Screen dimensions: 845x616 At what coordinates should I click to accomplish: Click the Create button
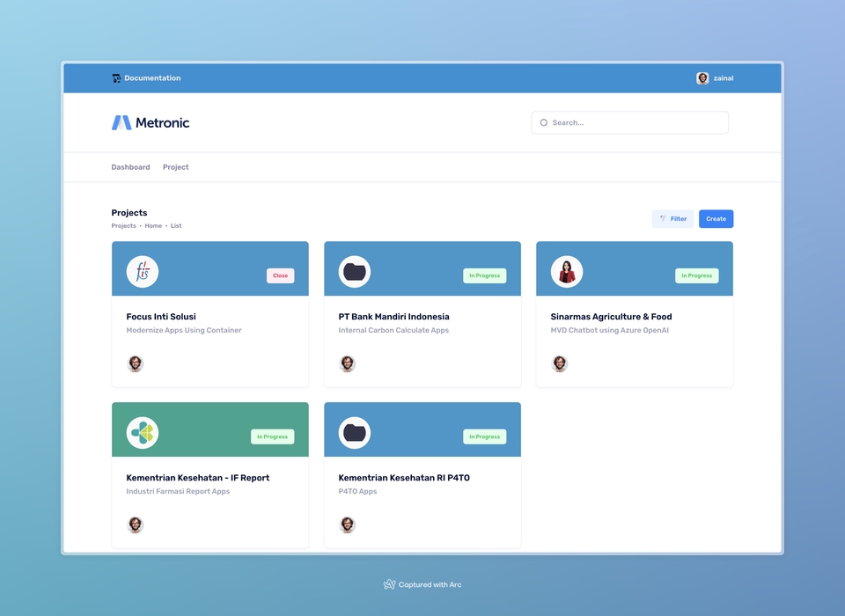click(716, 219)
